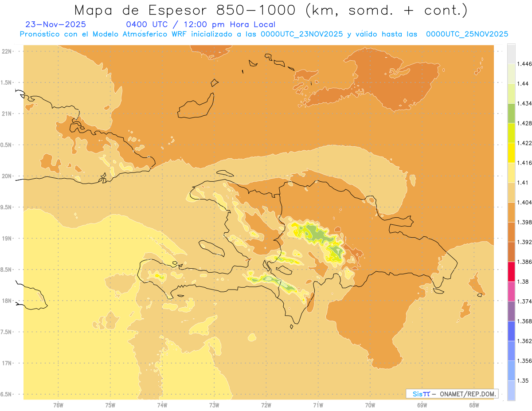532x411 pixels.
Task: Click the '19N' latitude label
Action: (x=7, y=238)
